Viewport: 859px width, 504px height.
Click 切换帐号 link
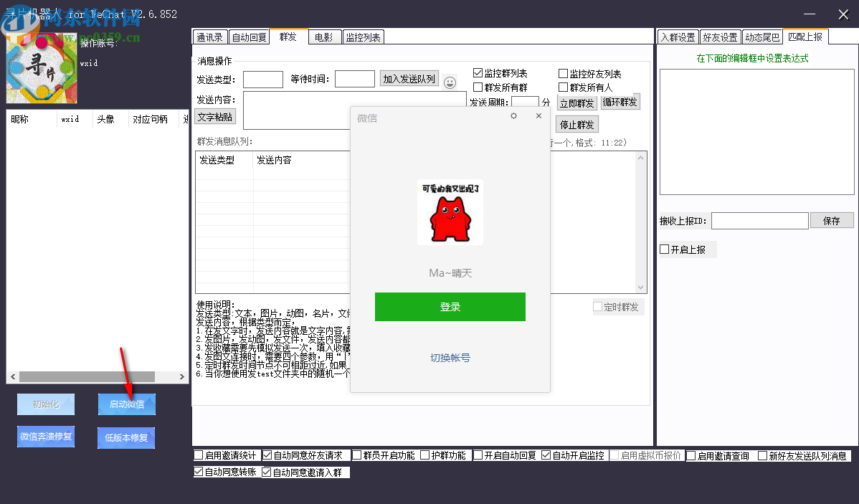[x=450, y=358]
